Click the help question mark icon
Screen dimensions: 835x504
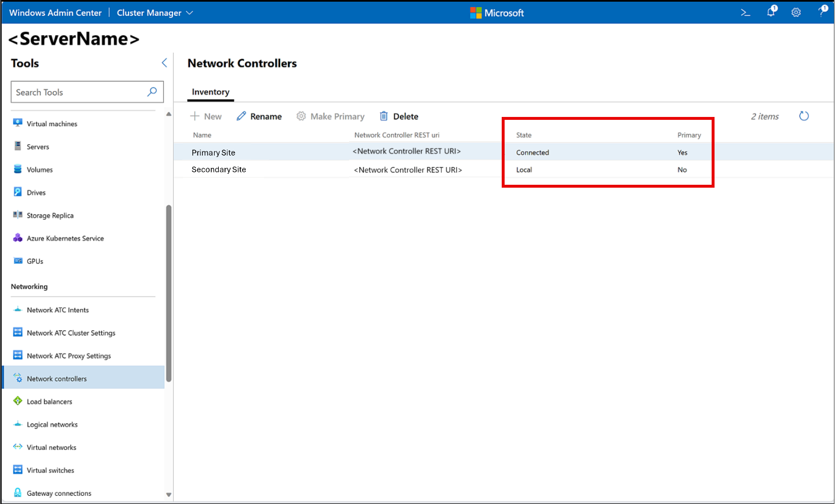822,12
